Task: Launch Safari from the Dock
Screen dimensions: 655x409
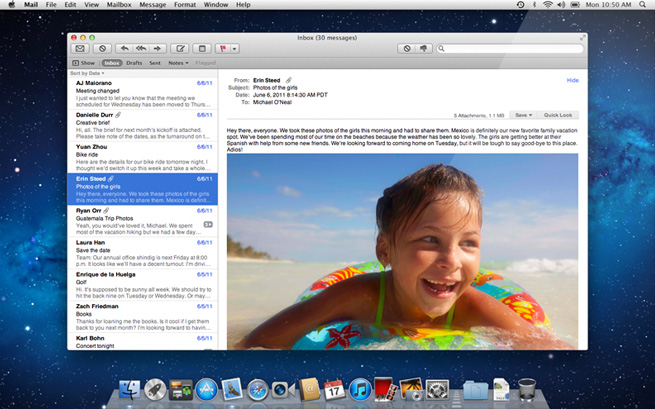Action: coord(257,390)
